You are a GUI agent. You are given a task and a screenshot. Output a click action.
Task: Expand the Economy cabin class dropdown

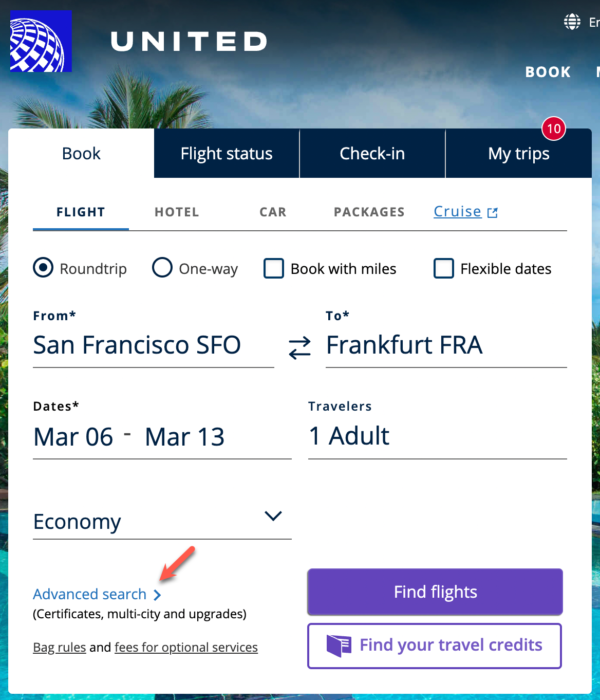273,516
